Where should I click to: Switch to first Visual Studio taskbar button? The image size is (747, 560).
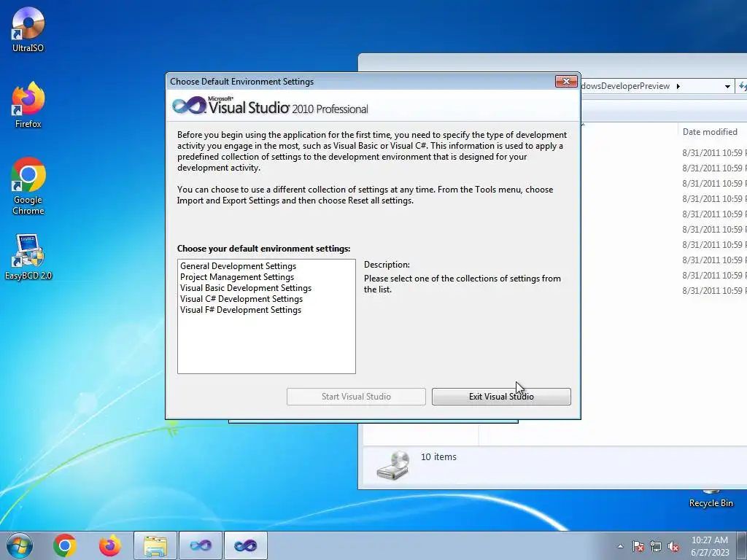pos(201,545)
